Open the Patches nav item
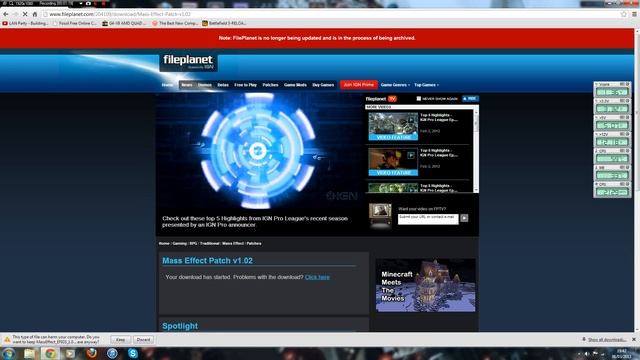The height and width of the screenshot is (360, 640). (270, 85)
